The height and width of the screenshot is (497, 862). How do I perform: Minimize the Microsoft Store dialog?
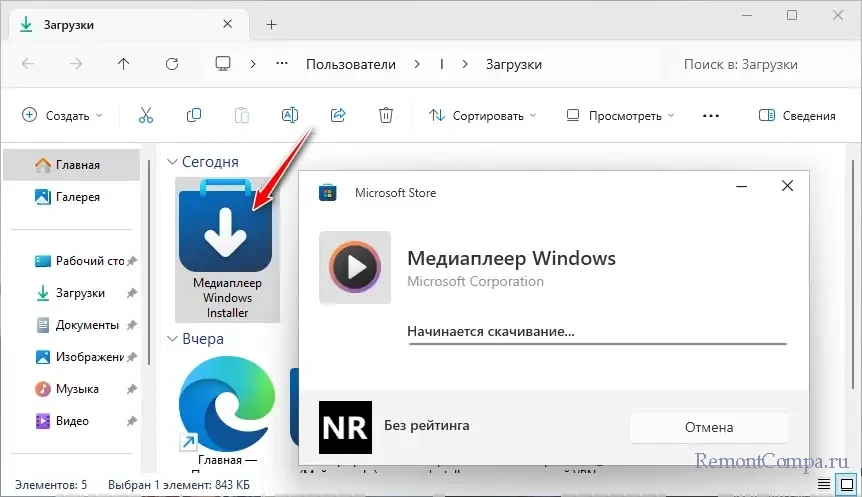[742, 186]
